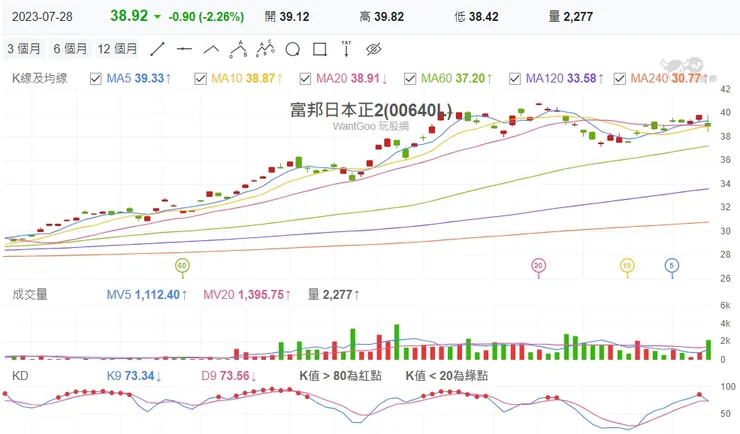The image size is (740, 434).
Task: Click the yellow 10 MA marker
Action: tap(627, 266)
